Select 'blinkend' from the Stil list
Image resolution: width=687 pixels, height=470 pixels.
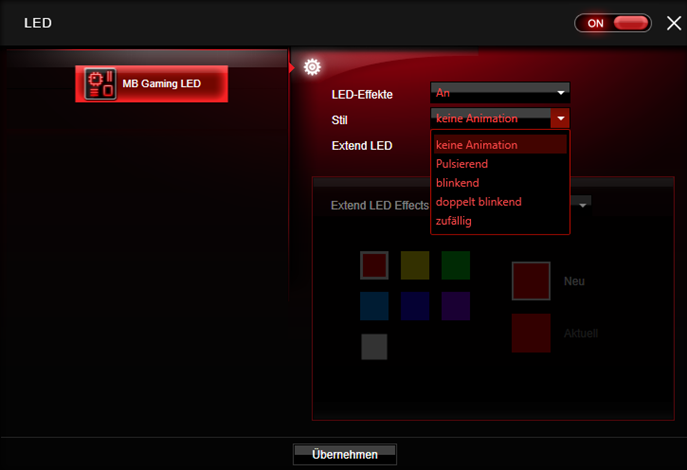[x=500, y=183]
